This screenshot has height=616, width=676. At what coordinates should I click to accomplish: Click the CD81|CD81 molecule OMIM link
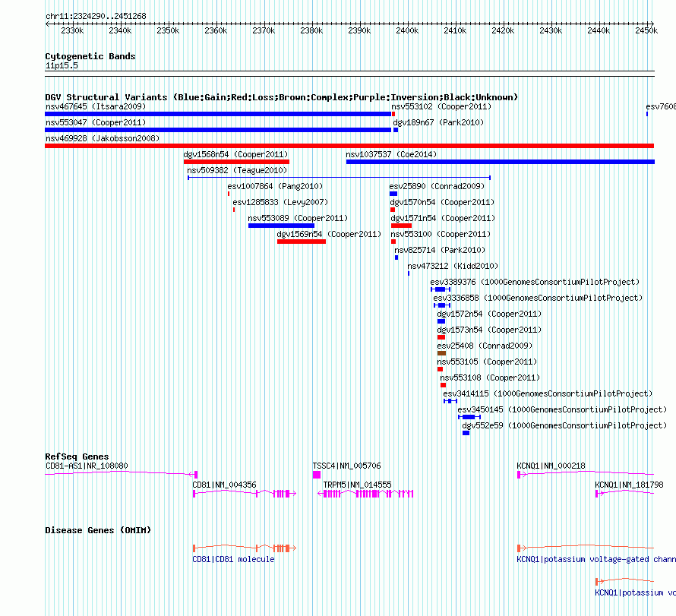[x=233, y=559]
